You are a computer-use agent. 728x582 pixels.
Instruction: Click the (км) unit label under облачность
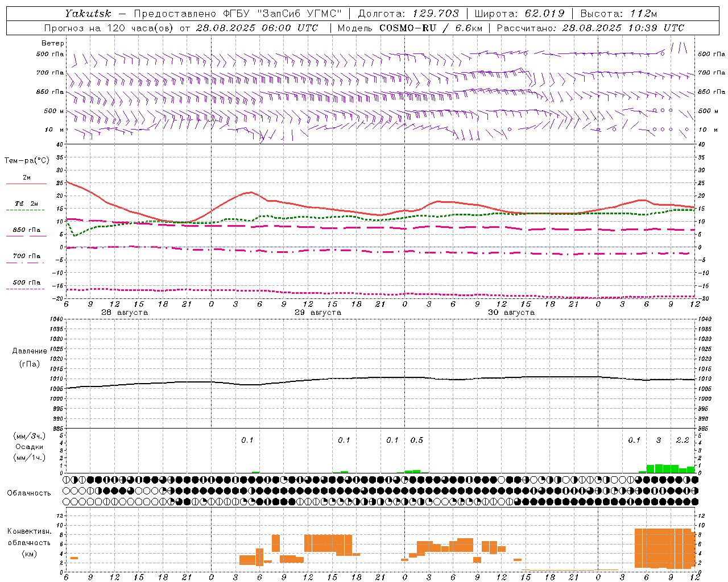(x=29, y=554)
